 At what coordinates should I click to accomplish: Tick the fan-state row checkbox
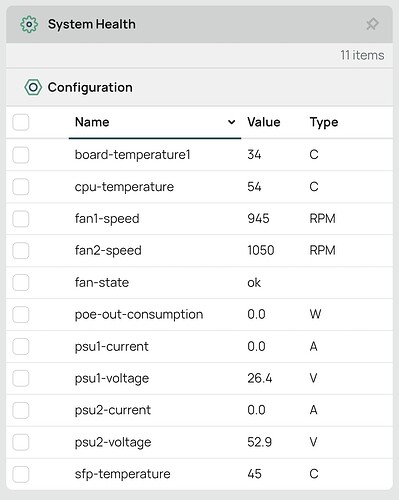point(21,282)
